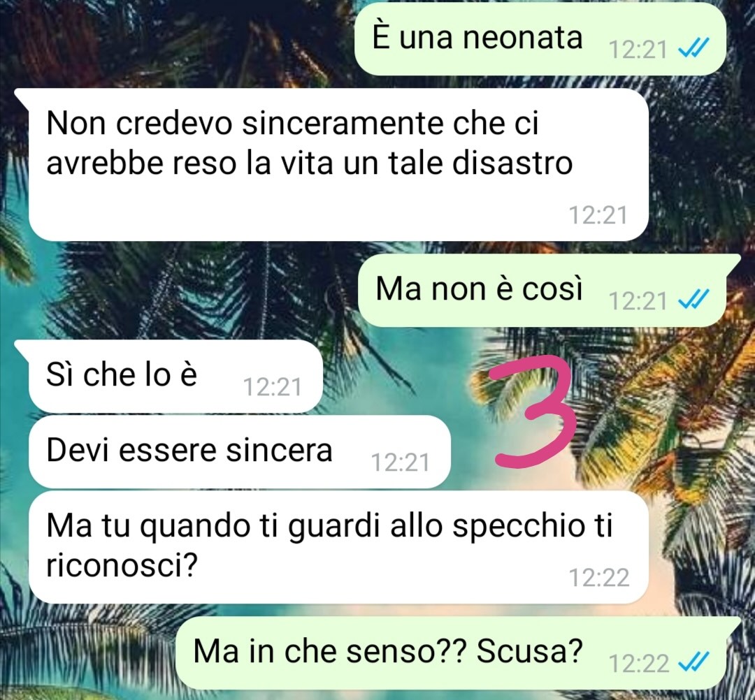Click the 12:21 time beside 'Devi essere sincera'
Viewport: 755px width, 700px height.
[400, 462]
